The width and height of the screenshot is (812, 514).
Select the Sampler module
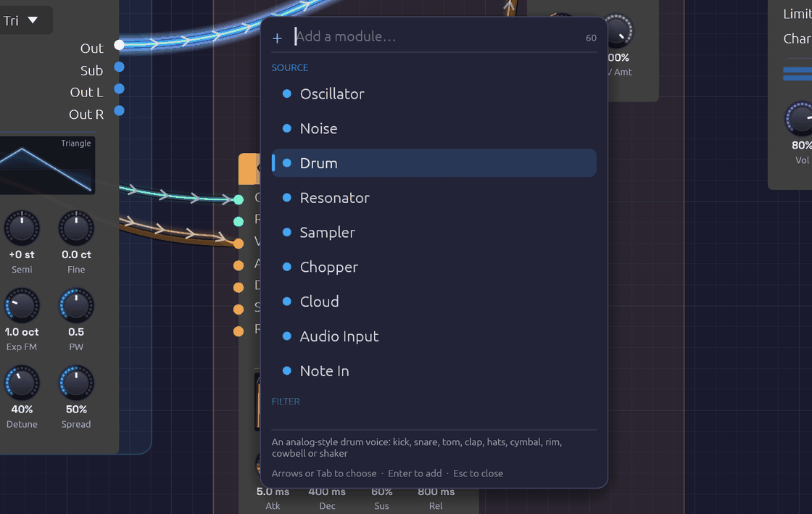[434, 233]
